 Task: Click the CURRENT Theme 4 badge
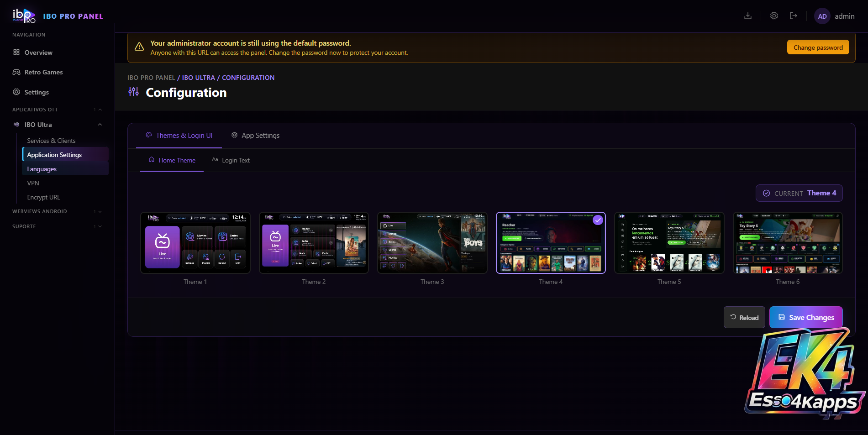[x=799, y=193]
